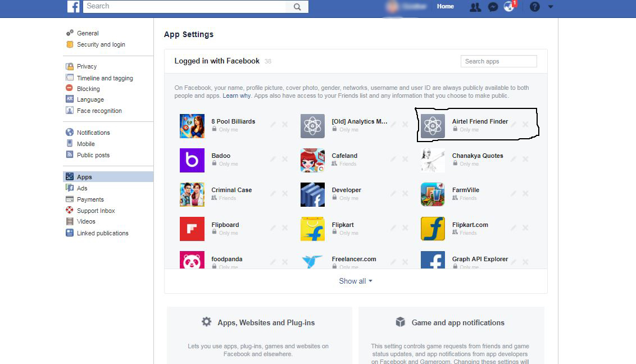The width and height of the screenshot is (636, 364).
Task: Open the friend requests icon
Action: point(475,7)
